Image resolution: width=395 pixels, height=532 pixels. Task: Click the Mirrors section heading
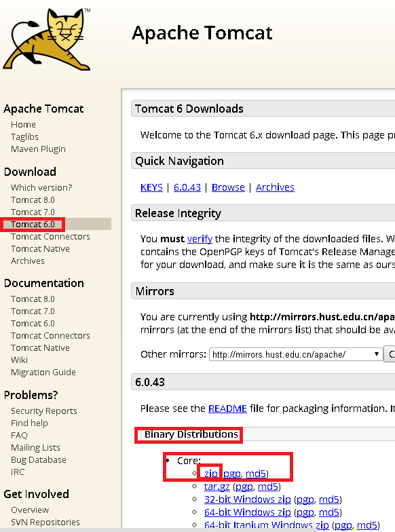155,291
